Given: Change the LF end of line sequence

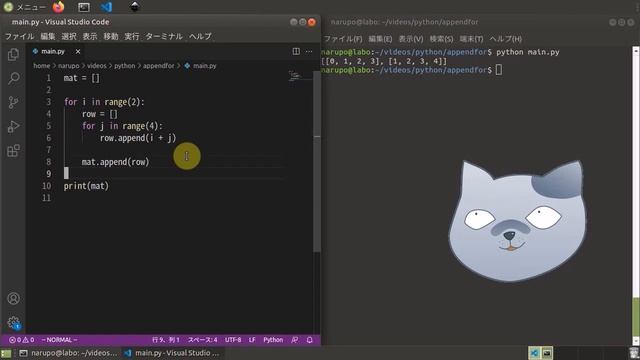Looking at the screenshot, I should point(252,340).
